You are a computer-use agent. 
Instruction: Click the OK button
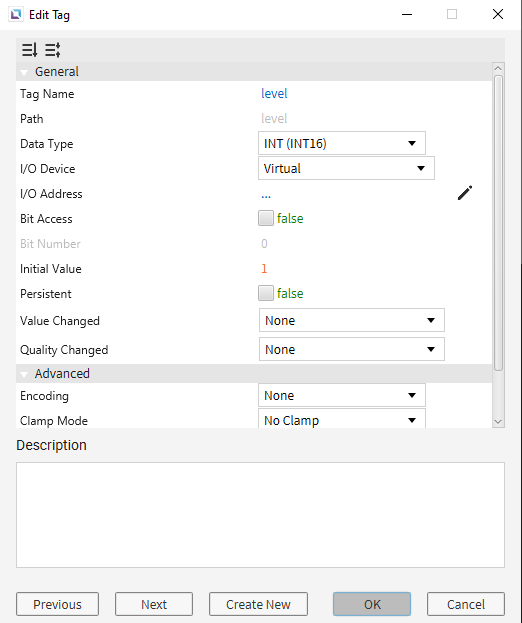click(x=372, y=604)
